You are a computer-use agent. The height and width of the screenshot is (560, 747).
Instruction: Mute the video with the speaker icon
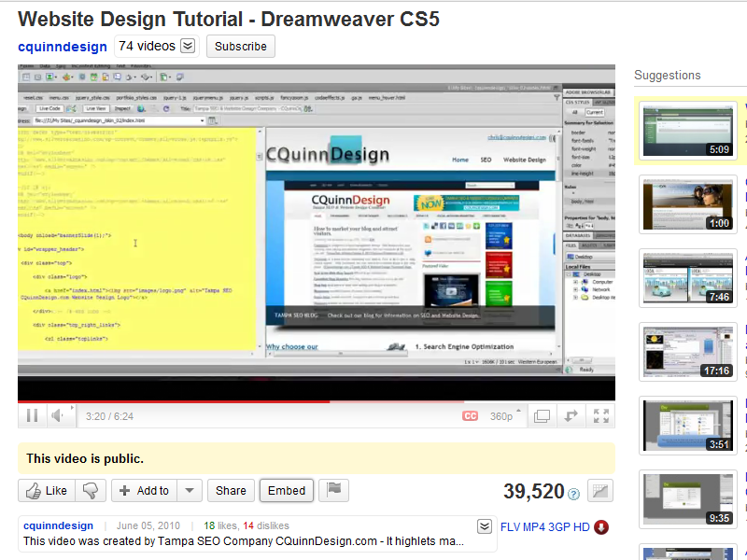tap(56, 414)
